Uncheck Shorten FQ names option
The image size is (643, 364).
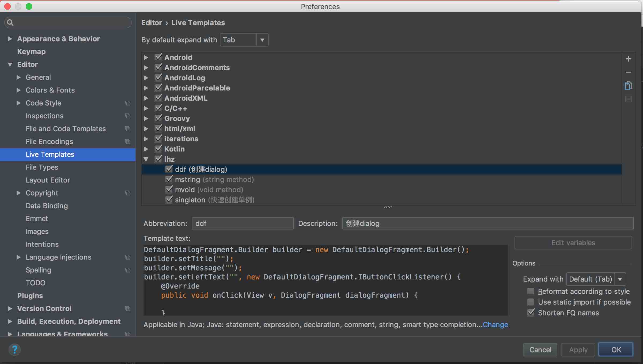click(530, 313)
